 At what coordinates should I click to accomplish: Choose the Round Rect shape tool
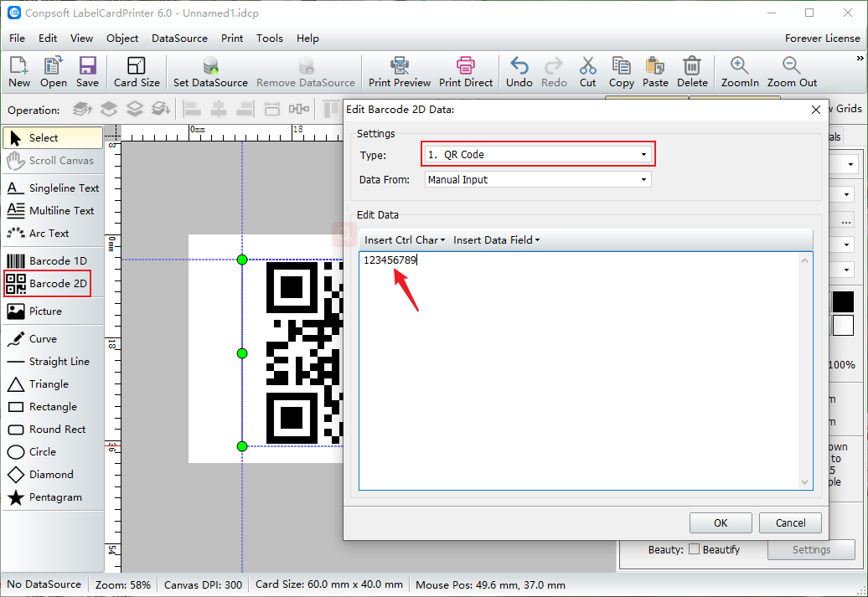[x=53, y=430]
